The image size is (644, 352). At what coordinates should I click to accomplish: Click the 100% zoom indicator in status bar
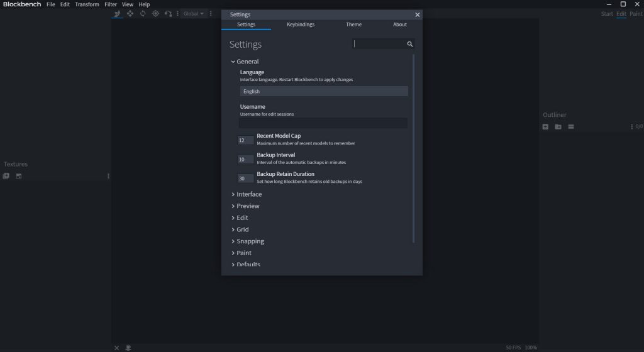531,348
